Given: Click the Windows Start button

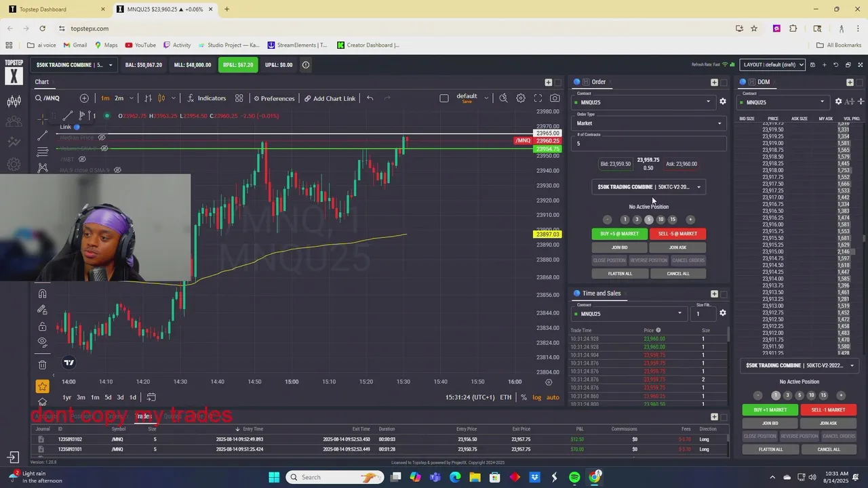Looking at the screenshot, I should click(x=274, y=477).
